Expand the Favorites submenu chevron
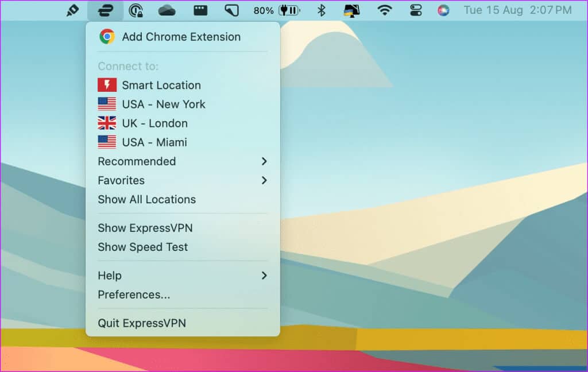 coord(264,180)
